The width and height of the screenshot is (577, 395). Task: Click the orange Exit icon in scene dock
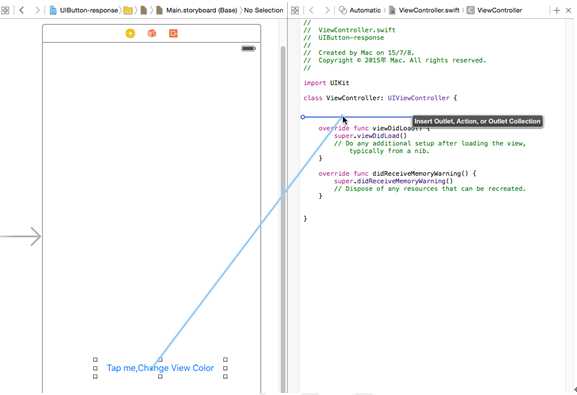(173, 33)
